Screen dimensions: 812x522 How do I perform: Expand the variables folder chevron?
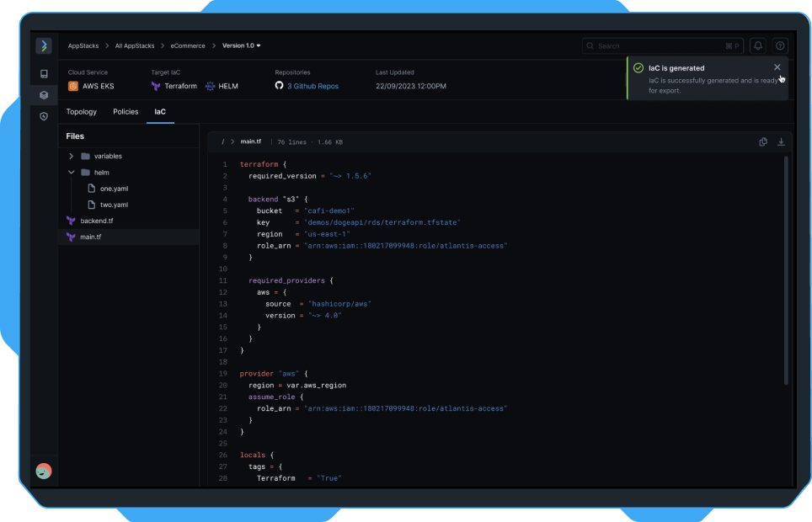pyautogui.click(x=71, y=156)
